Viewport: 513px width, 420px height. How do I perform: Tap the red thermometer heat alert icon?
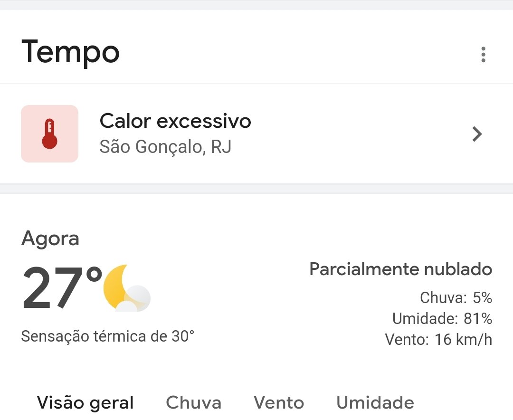pyautogui.click(x=50, y=134)
